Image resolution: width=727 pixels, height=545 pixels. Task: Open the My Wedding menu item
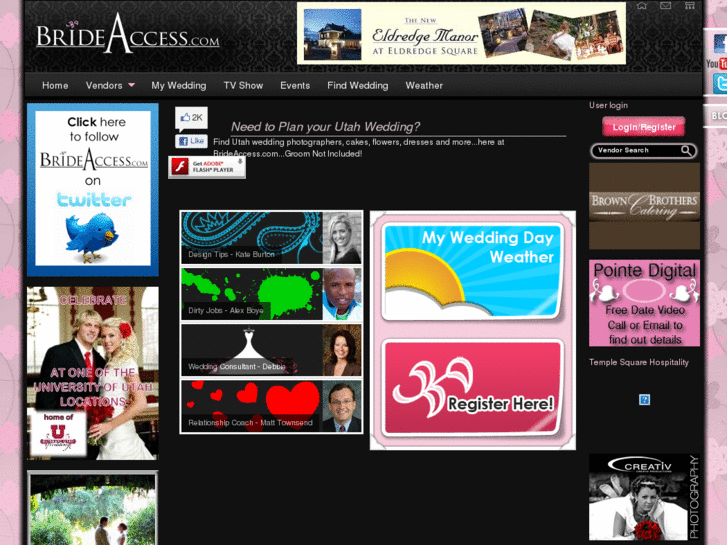point(179,85)
